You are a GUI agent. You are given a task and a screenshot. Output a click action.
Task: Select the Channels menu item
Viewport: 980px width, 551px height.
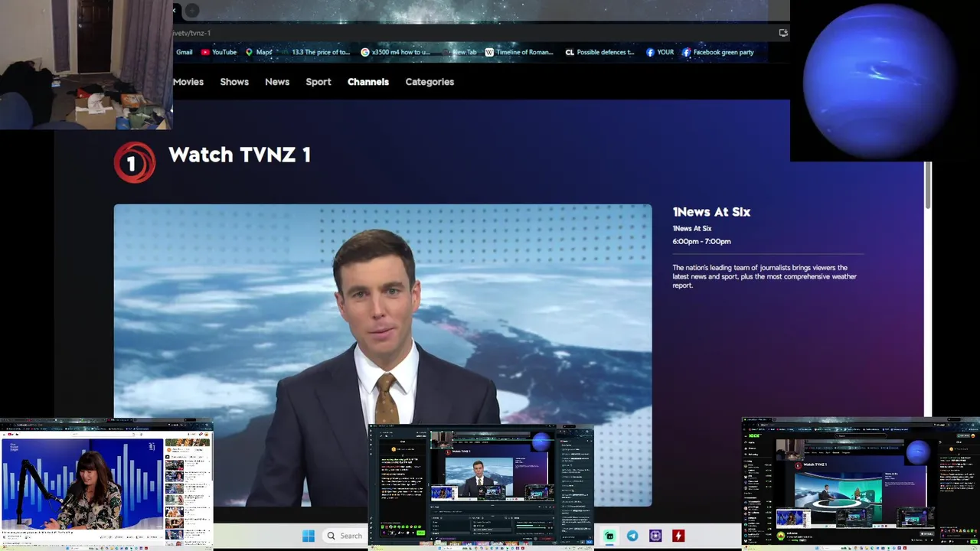coord(368,82)
